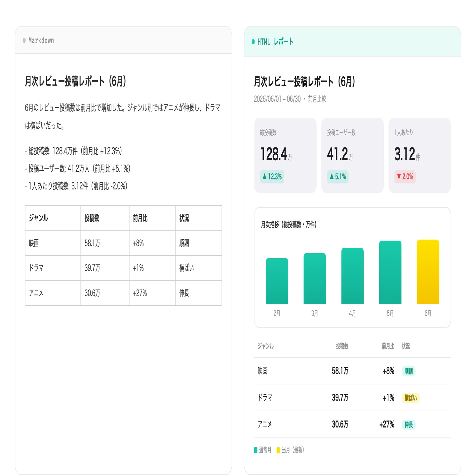Click the up arrow 5.1% badge
This screenshot has width=476, height=476.
coord(338,177)
